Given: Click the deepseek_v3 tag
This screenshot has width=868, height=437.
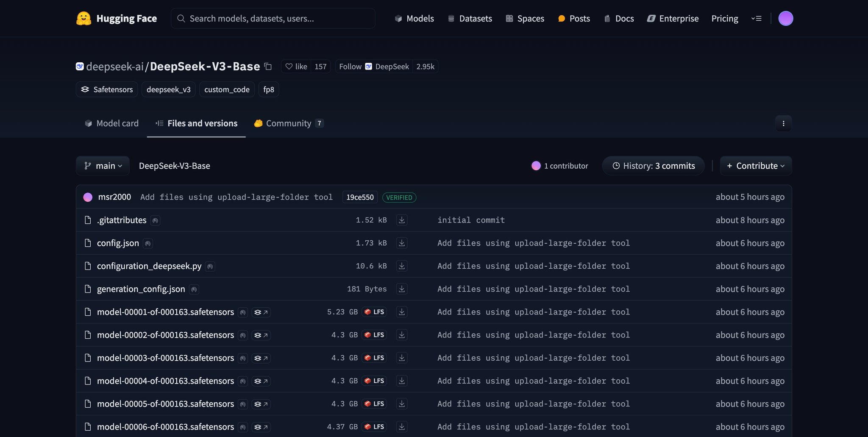Looking at the screenshot, I should click(168, 89).
